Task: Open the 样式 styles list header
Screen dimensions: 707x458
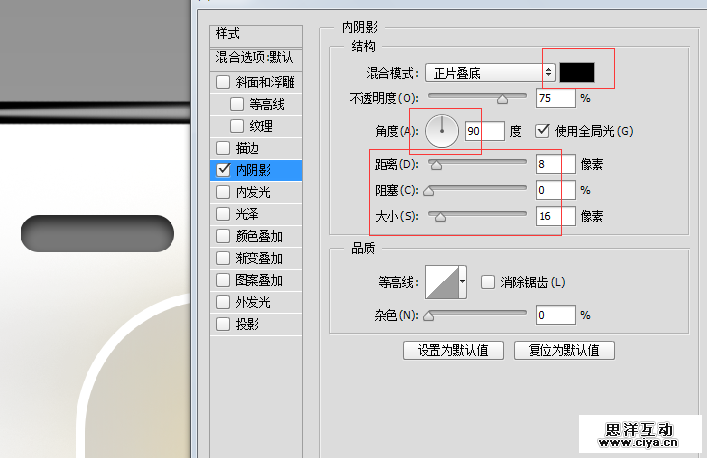Action: coord(256,35)
